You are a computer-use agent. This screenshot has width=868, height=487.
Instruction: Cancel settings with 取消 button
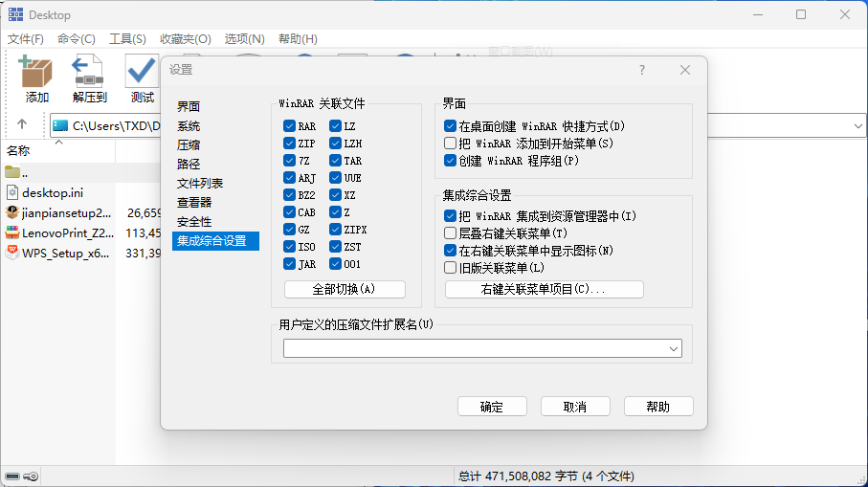click(x=575, y=407)
